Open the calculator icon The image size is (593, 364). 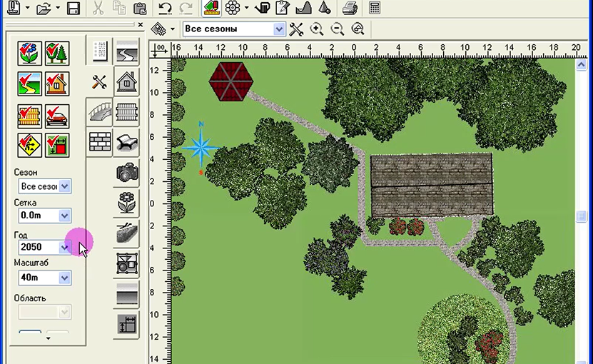coord(375,8)
